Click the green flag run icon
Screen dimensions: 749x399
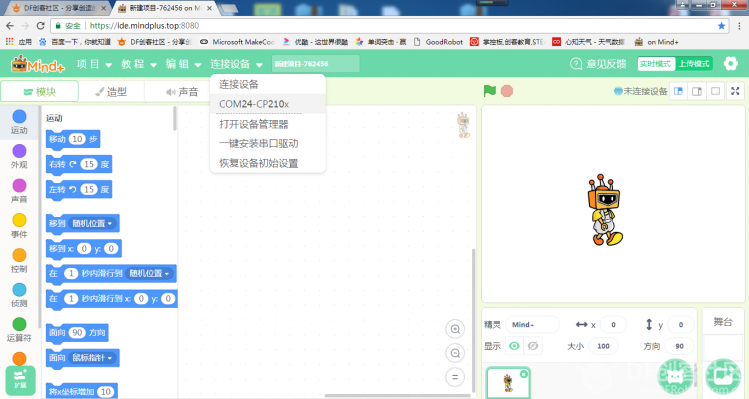[490, 91]
